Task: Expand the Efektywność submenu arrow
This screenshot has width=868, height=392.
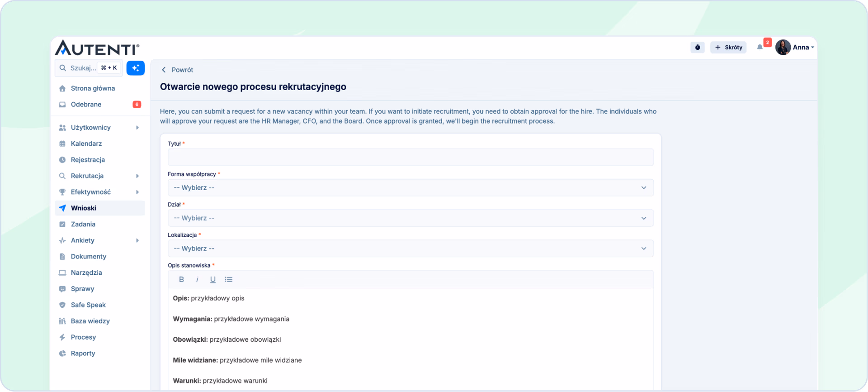Action: coord(137,192)
